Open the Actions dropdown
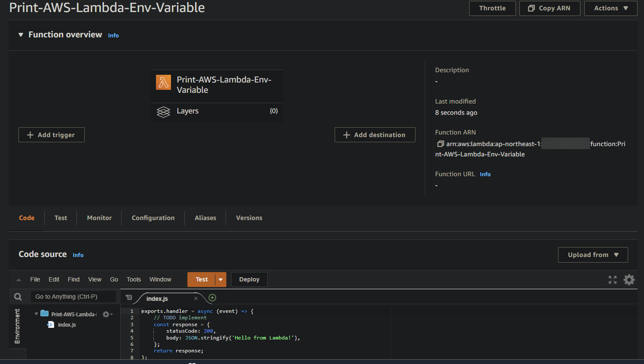This screenshot has height=364, width=644. coord(610,8)
